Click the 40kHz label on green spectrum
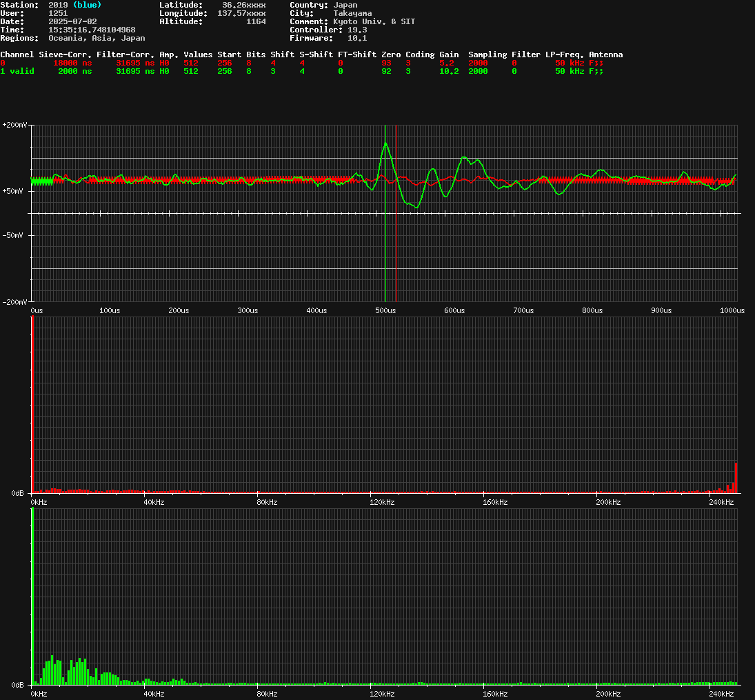Viewport: 755px width, 700px height. 154,694
